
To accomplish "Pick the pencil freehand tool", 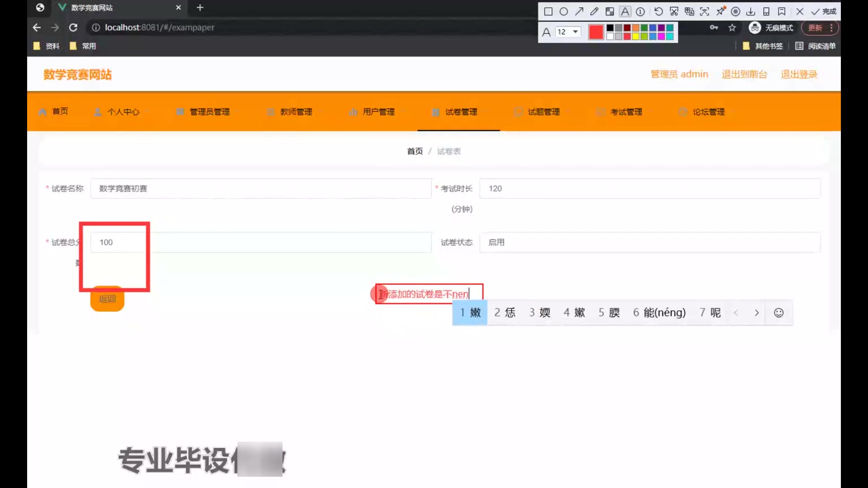I will [x=594, y=11].
